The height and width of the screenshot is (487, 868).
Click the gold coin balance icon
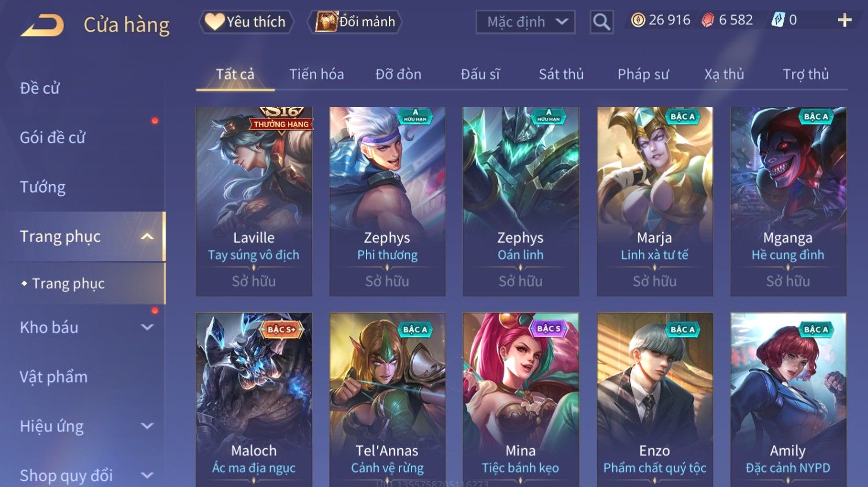click(x=638, y=20)
